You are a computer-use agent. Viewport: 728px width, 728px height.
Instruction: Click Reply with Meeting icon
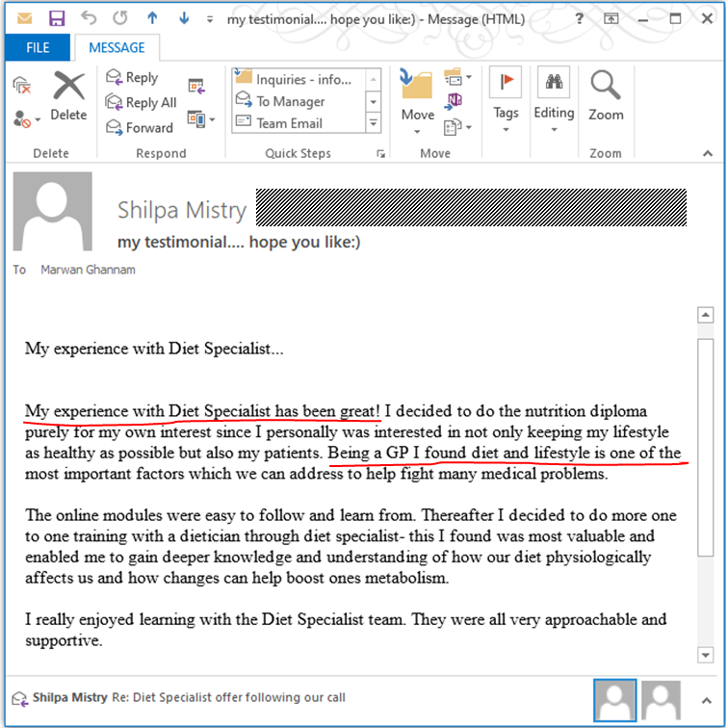coord(196,86)
